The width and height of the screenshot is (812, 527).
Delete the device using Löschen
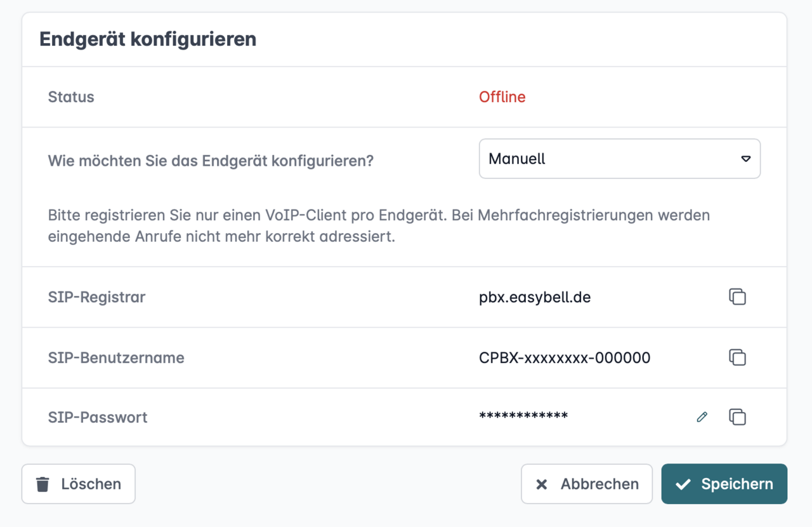79,484
